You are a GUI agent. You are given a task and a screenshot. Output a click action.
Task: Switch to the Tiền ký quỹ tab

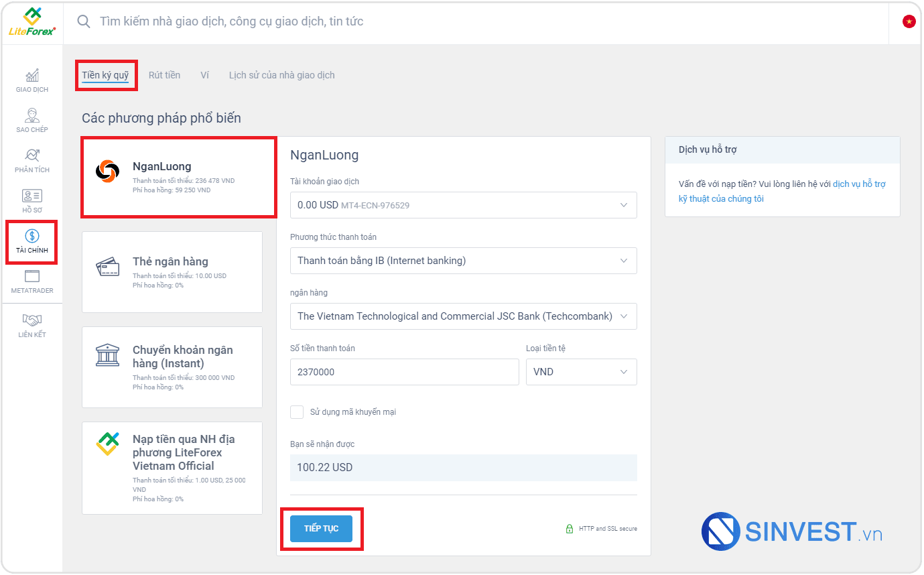(x=105, y=75)
